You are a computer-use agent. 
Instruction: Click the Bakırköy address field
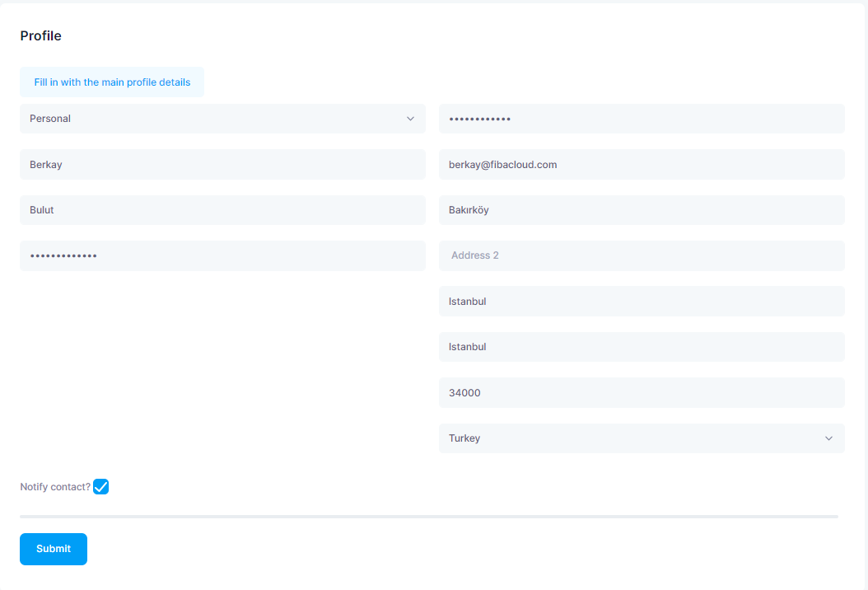pyautogui.click(x=642, y=210)
